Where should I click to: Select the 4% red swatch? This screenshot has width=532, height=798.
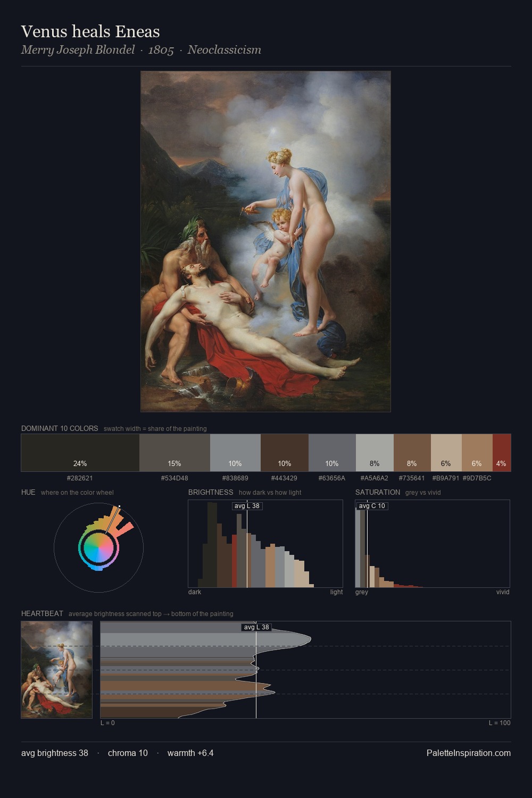pos(502,453)
